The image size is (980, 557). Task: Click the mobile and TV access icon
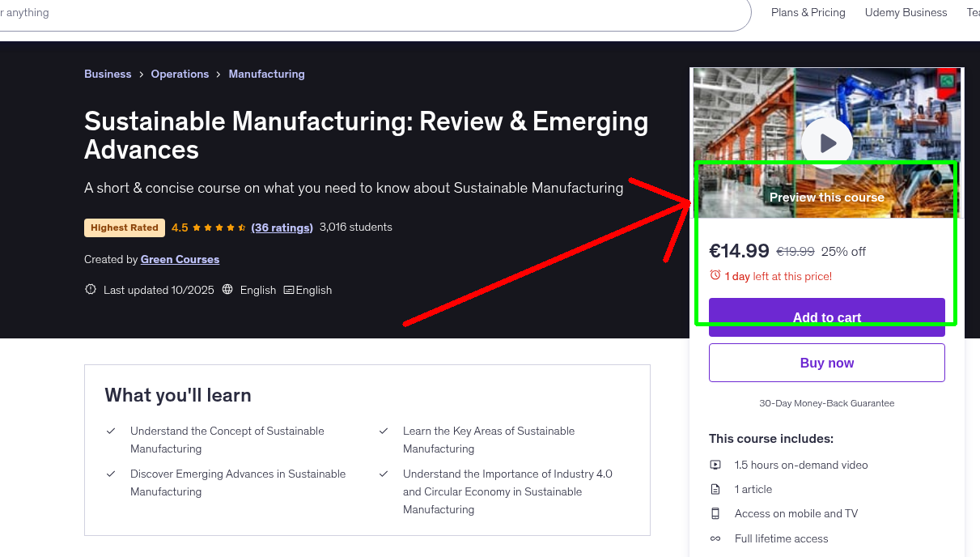(715, 513)
